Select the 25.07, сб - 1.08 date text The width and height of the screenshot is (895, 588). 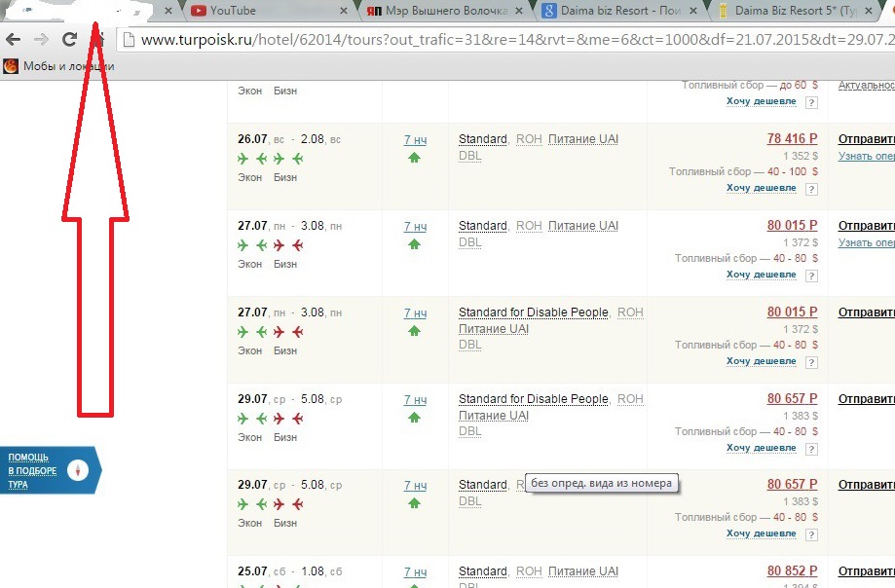(290, 571)
